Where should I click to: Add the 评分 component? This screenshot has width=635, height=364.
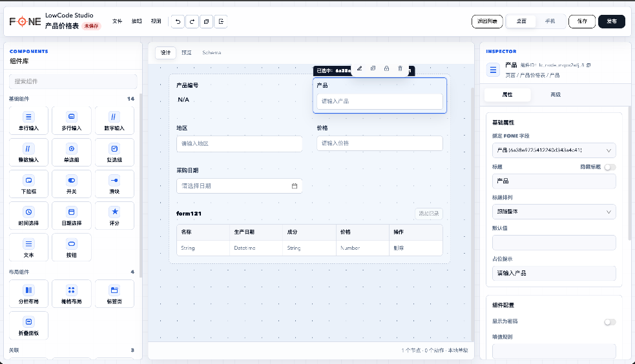114,216
